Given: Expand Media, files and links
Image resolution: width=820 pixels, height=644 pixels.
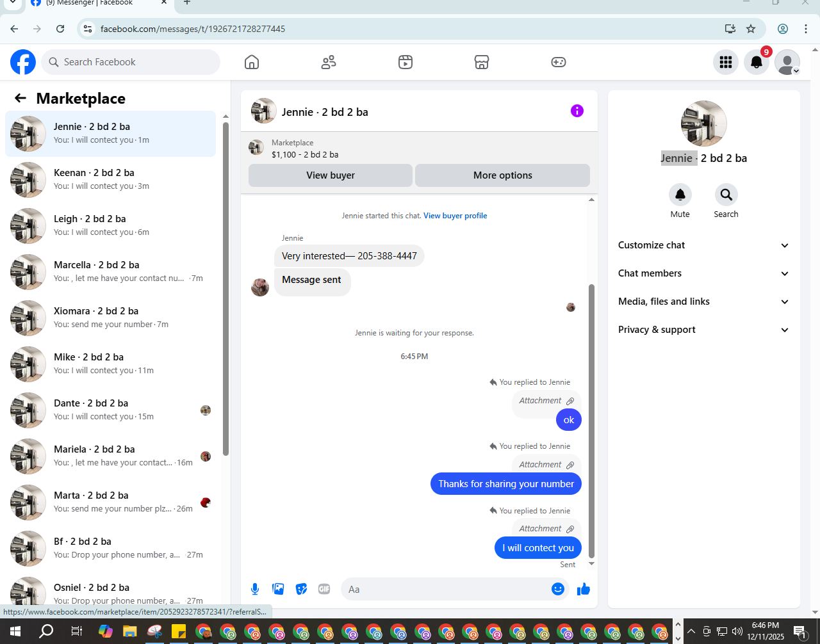Looking at the screenshot, I should point(703,302).
